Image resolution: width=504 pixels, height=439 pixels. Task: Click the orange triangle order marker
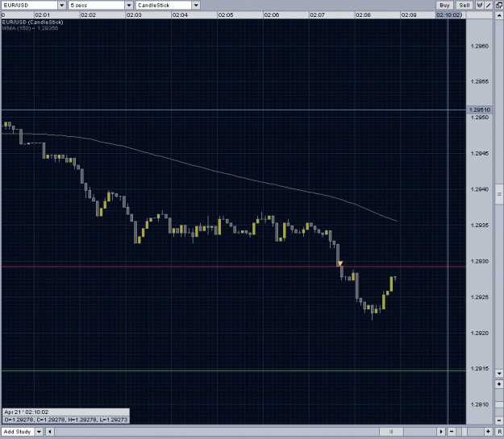pos(340,263)
